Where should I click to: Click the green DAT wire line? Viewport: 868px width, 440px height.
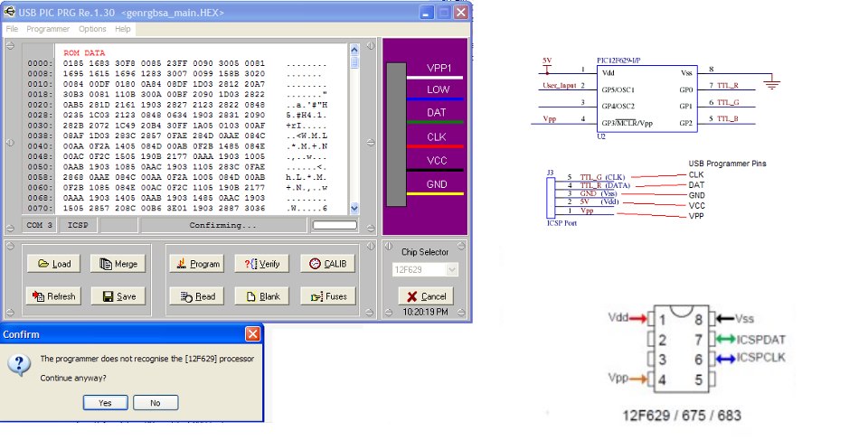(x=435, y=122)
